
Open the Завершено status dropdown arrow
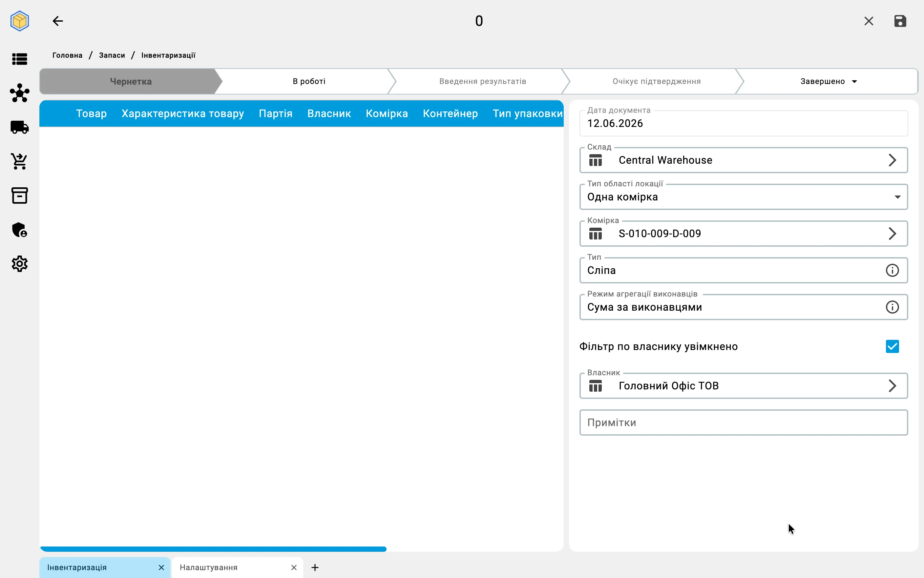tap(854, 81)
